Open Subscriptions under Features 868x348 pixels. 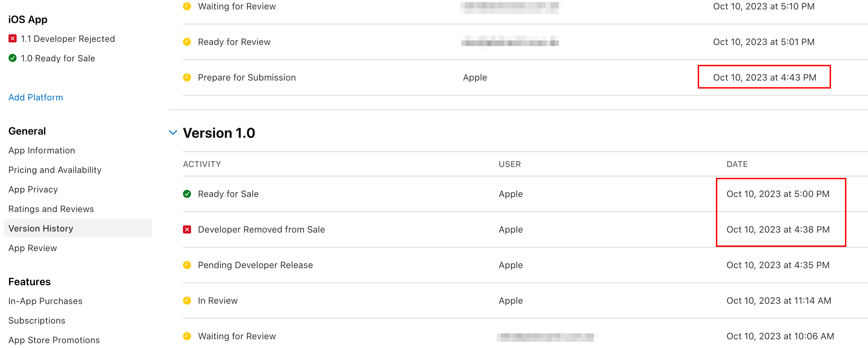pyautogui.click(x=37, y=320)
